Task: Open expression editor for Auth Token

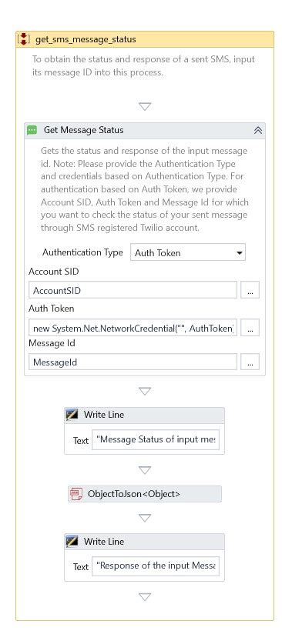Action: click(250, 327)
